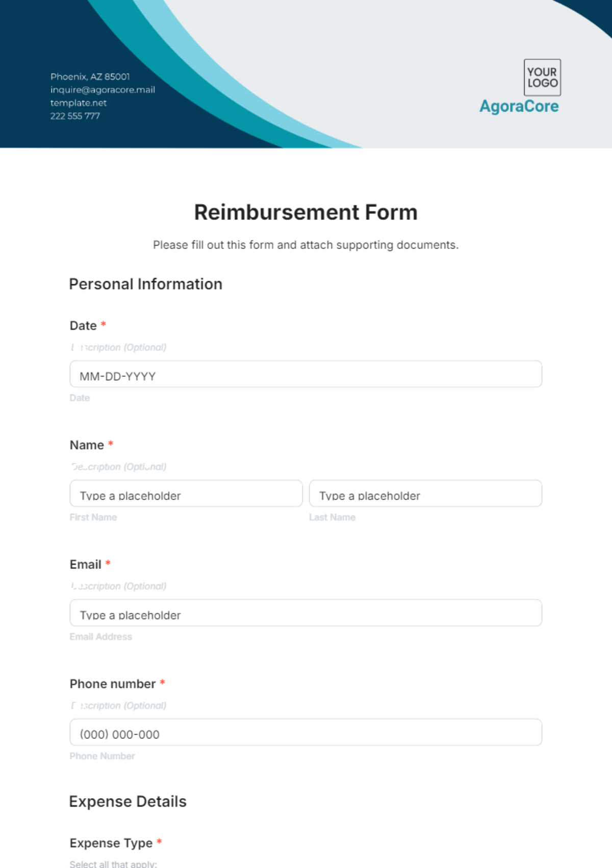Screen dimensions: 612x868
Task: Click the description text under Date label
Action: pyautogui.click(x=118, y=348)
